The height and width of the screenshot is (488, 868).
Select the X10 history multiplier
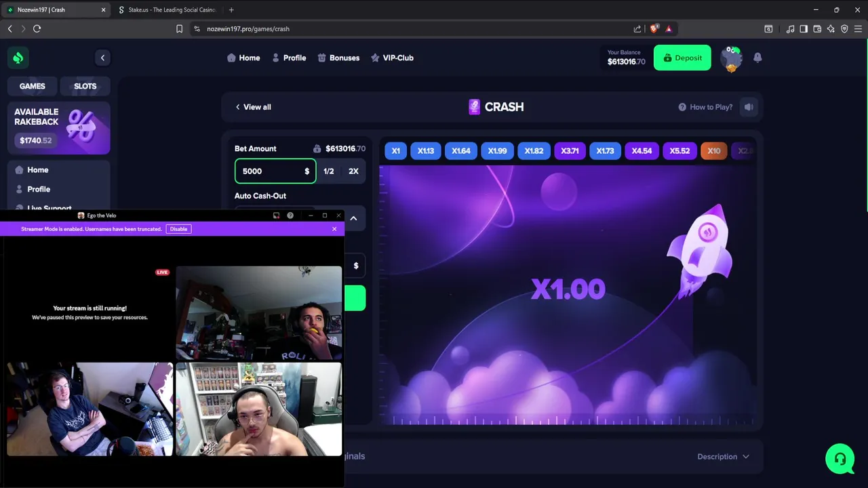point(714,151)
